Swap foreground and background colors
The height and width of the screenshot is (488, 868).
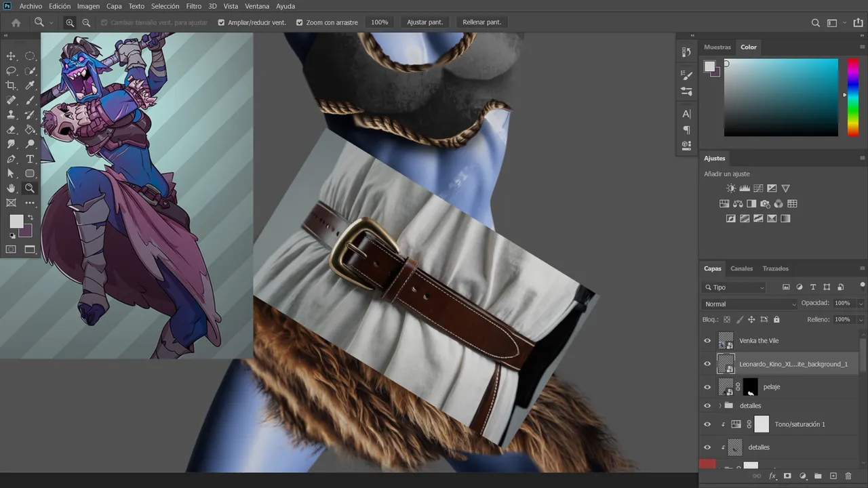pyautogui.click(x=30, y=218)
